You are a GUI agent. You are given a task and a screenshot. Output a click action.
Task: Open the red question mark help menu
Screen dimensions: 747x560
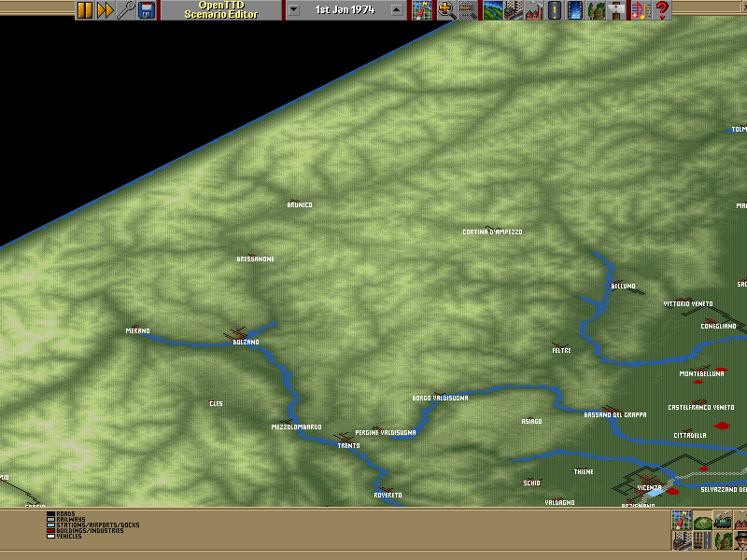[x=662, y=10]
